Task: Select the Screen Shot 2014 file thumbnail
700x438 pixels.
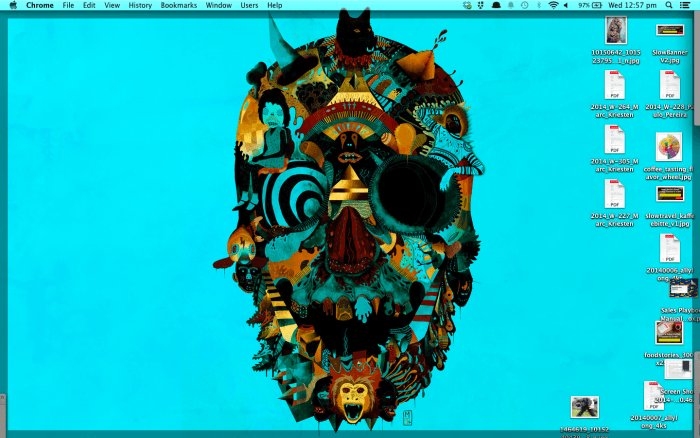Action: (x=678, y=370)
